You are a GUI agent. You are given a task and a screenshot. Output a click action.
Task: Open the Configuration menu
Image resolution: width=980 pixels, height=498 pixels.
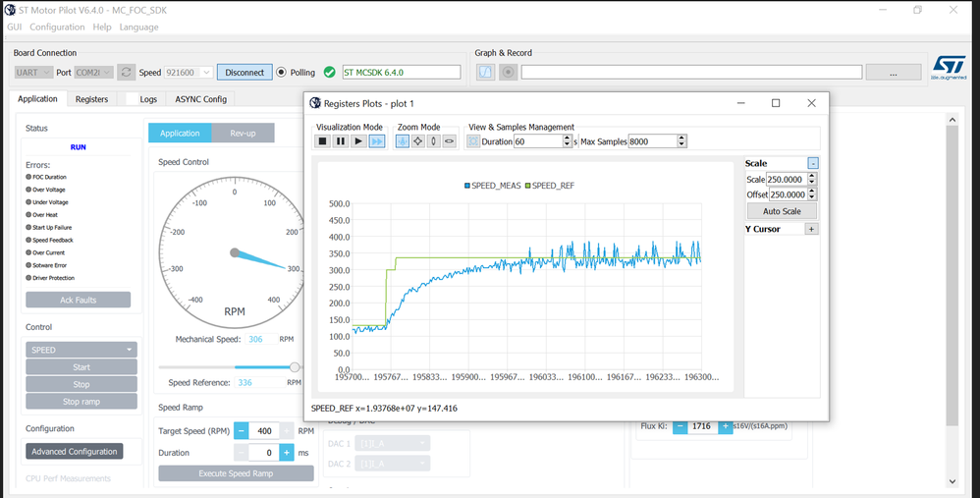click(x=57, y=28)
